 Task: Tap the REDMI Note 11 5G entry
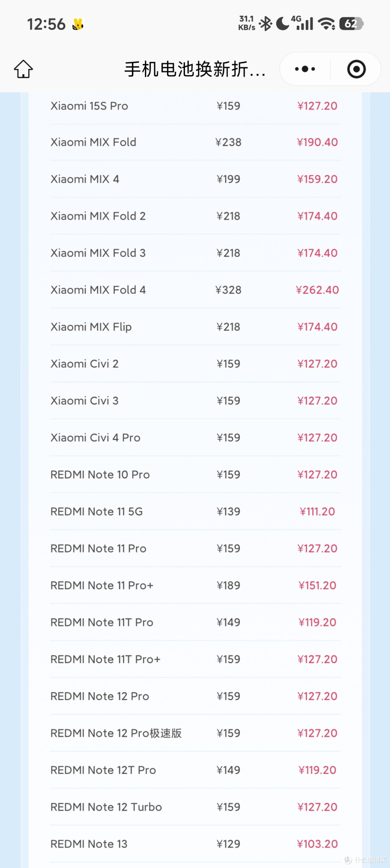tap(96, 511)
